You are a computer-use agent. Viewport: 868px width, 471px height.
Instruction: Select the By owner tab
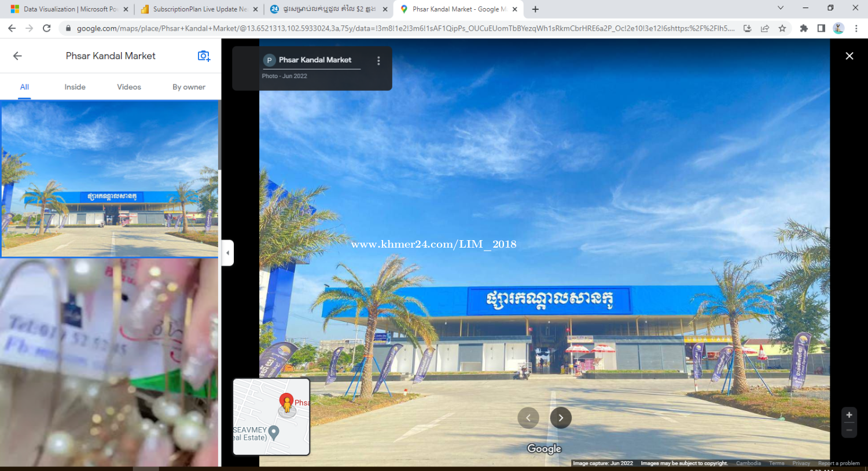(x=189, y=87)
